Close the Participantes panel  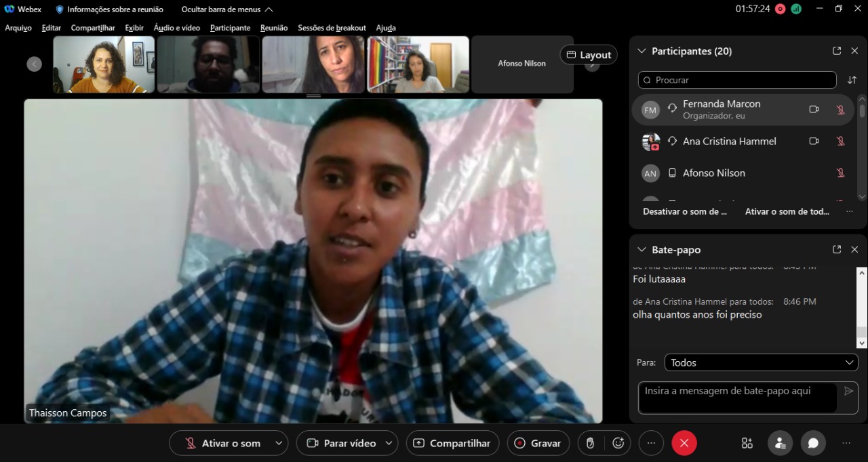(854, 51)
